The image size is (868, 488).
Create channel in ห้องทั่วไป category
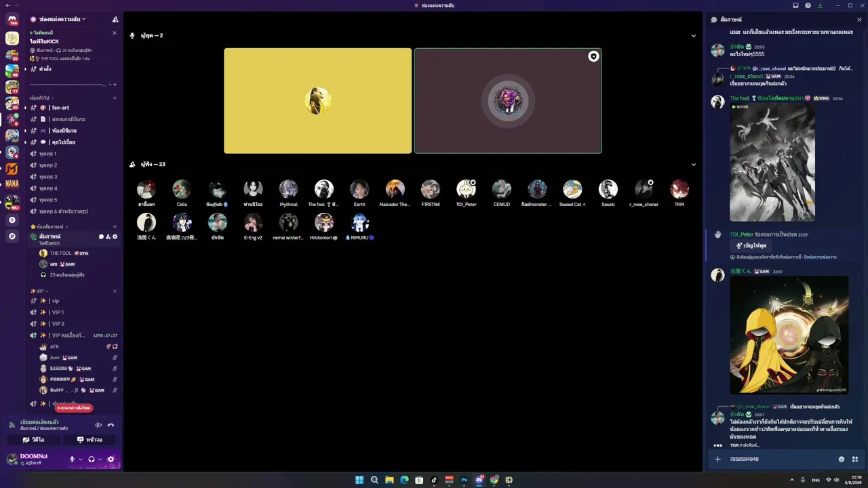point(115,98)
